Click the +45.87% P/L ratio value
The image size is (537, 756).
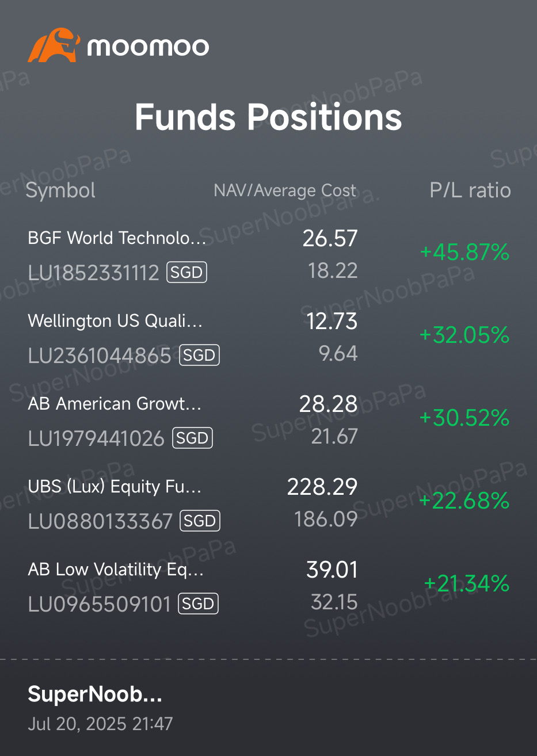click(x=464, y=252)
